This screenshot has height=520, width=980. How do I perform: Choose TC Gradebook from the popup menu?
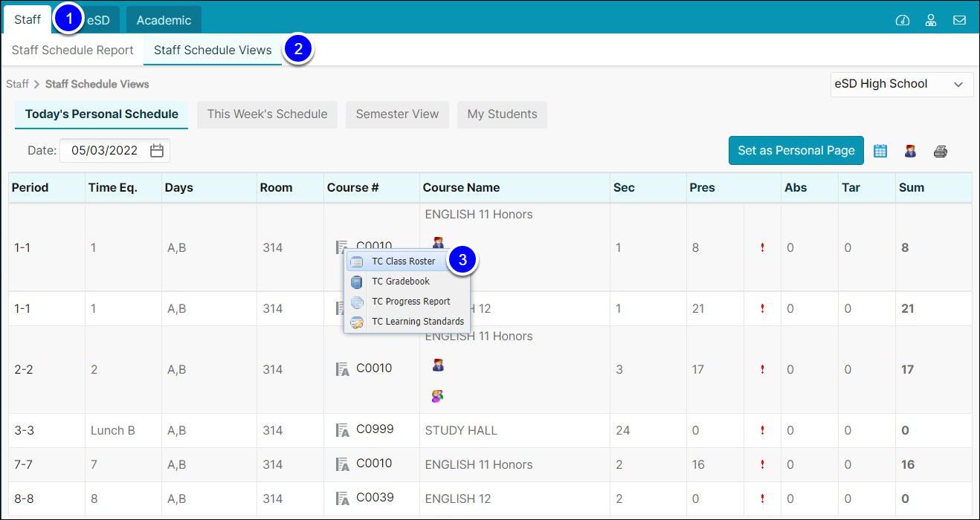(x=401, y=282)
